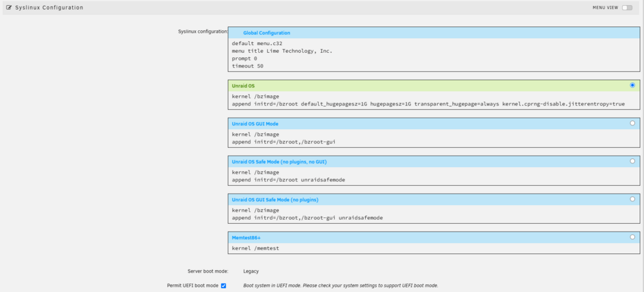
Task: Edit the Memtest86+ kernel line
Action: click(433, 248)
